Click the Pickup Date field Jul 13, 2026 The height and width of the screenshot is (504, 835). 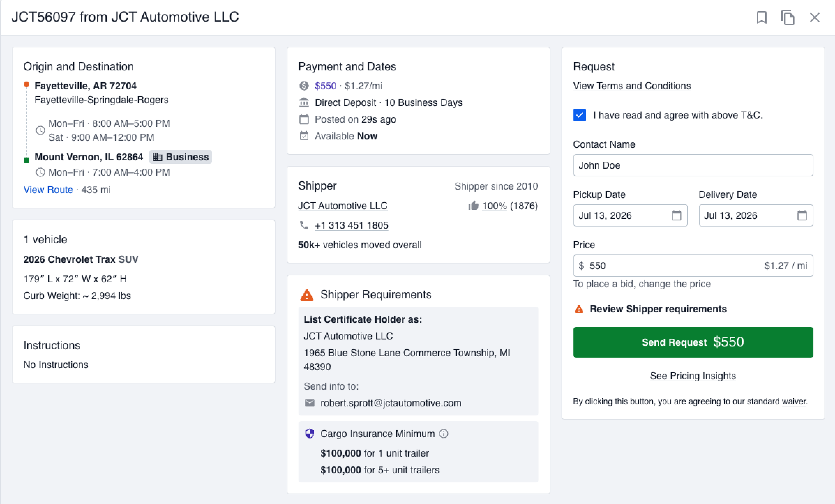[x=630, y=215]
